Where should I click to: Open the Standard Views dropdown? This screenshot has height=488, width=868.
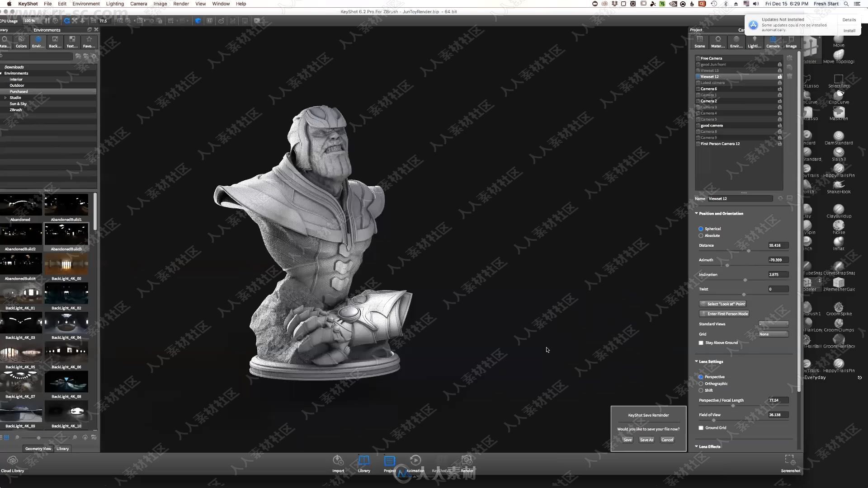click(x=774, y=324)
